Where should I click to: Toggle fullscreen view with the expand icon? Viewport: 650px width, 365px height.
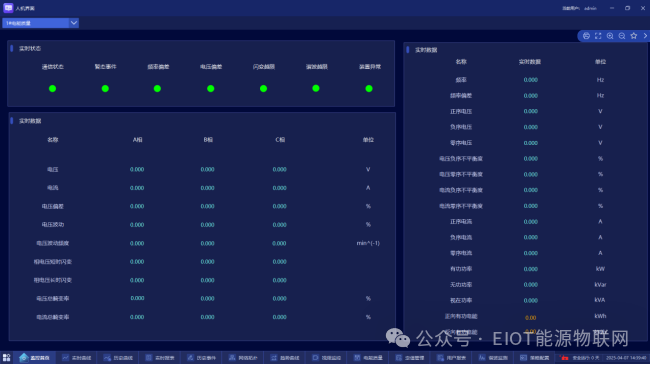pyautogui.click(x=598, y=36)
